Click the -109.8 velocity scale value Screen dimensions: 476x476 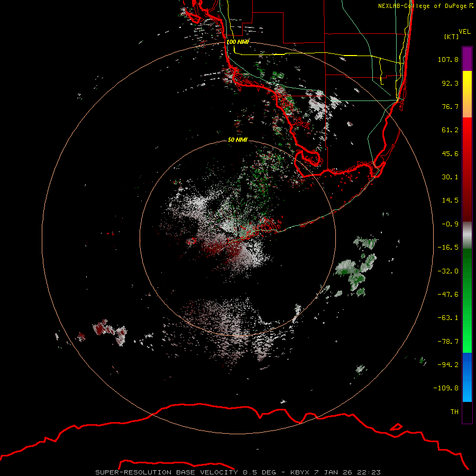[x=446, y=388]
